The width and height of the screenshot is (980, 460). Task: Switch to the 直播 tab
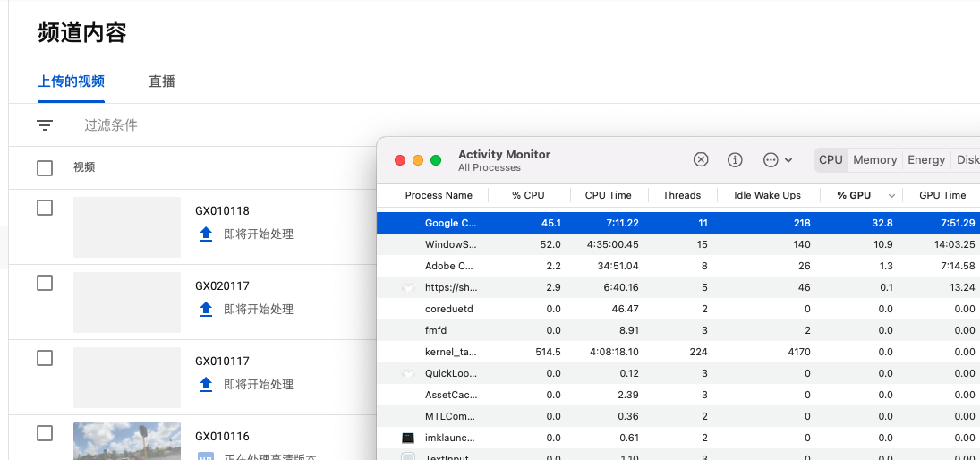(162, 81)
